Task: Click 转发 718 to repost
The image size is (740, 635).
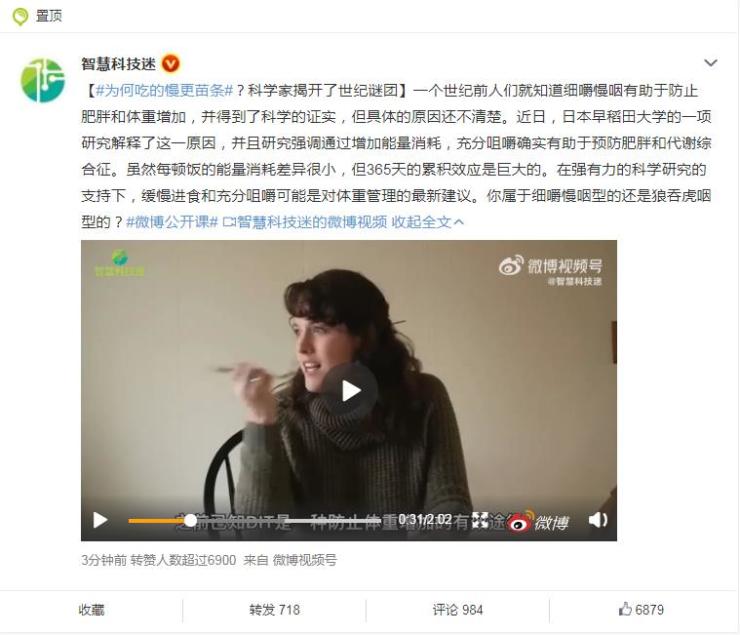Action: point(275,610)
